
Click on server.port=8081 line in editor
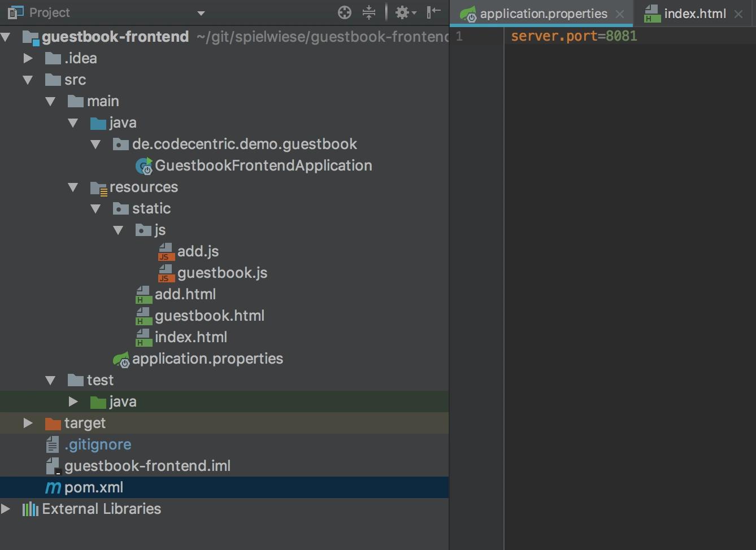click(x=573, y=36)
